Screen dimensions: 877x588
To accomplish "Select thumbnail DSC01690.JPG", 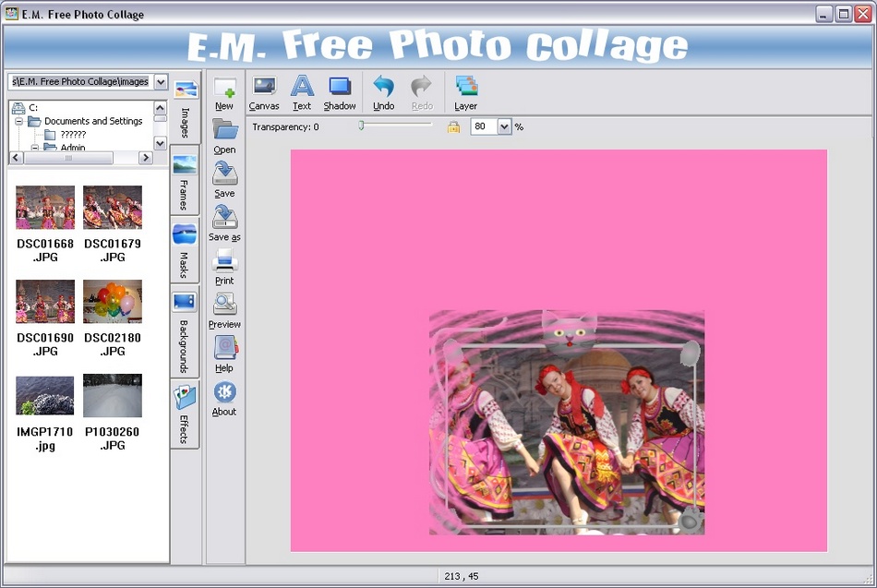I will pyautogui.click(x=45, y=302).
